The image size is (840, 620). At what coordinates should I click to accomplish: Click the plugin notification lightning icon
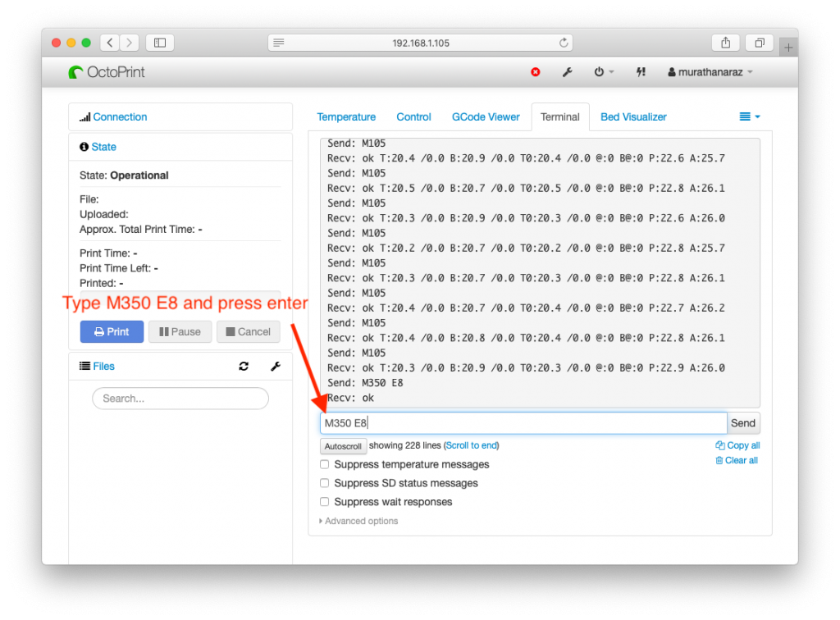tap(641, 71)
